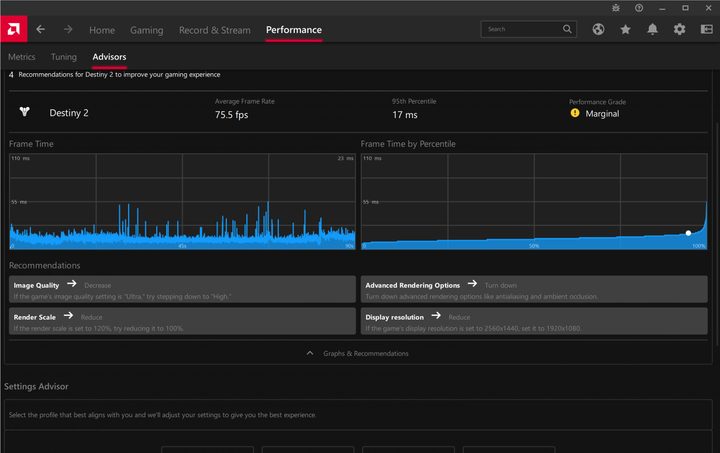Click the Destiny 2 game icon
This screenshot has height=453, width=720.
[x=24, y=112]
